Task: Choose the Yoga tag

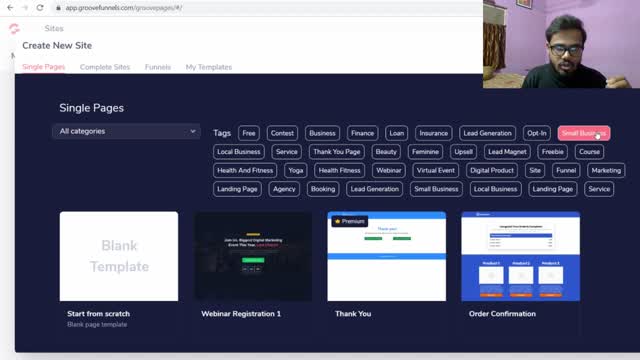Action: (x=296, y=170)
